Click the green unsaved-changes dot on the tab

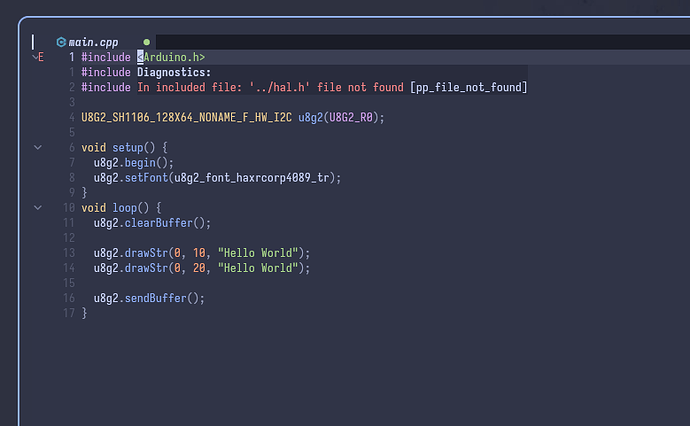pyautogui.click(x=147, y=42)
